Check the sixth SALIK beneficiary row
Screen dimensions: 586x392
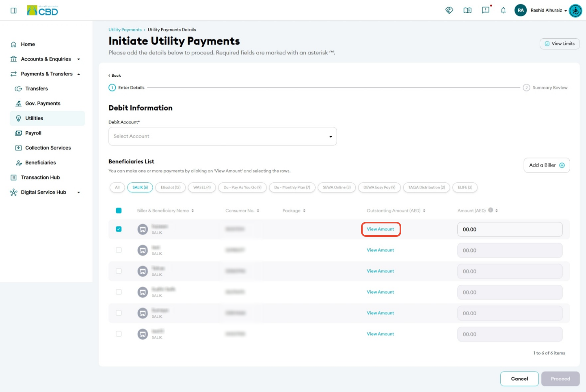pyautogui.click(x=119, y=334)
